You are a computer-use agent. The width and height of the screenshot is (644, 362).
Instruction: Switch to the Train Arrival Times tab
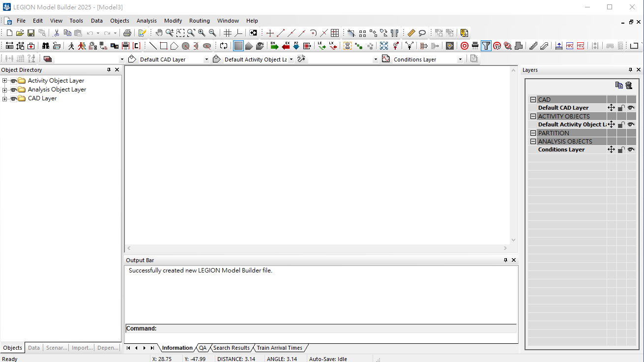click(x=279, y=348)
